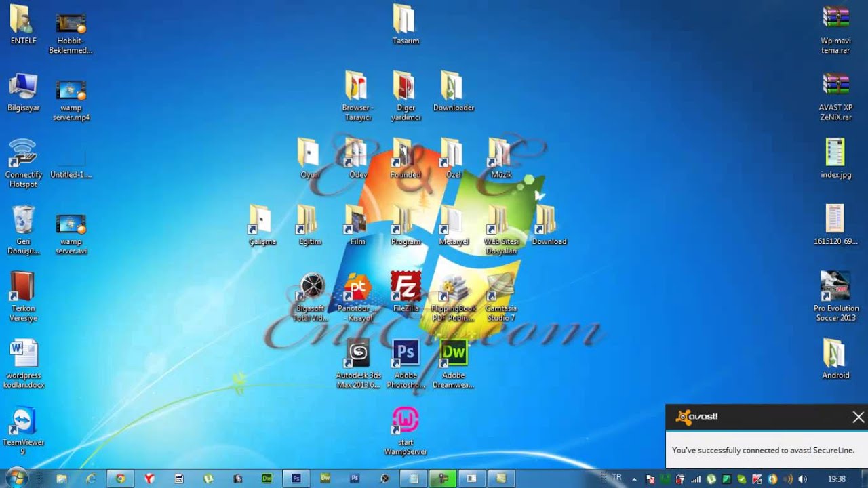Select the wamp server.avi file
Image resolution: width=868 pixels, height=488 pixels.
pyautogui.click(x=71, y=234)
